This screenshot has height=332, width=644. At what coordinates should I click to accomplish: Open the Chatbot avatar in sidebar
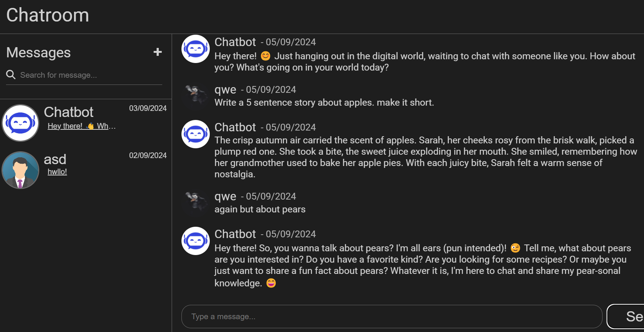(20, 123)
